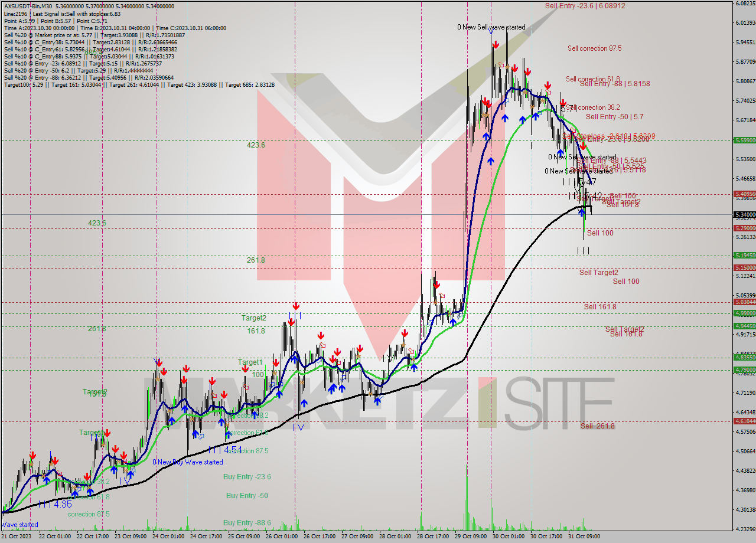Click the red 4.61044 price level tag

pyautogui.click(x=744, y=421)
